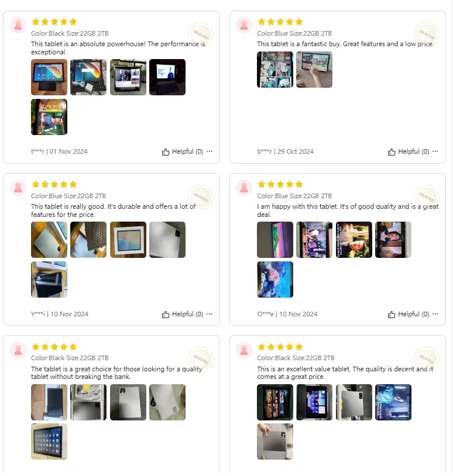Viewport: 453px width, 476px height.
Task: Open the three-dot menu on Y***i's review
Action: 210,314
